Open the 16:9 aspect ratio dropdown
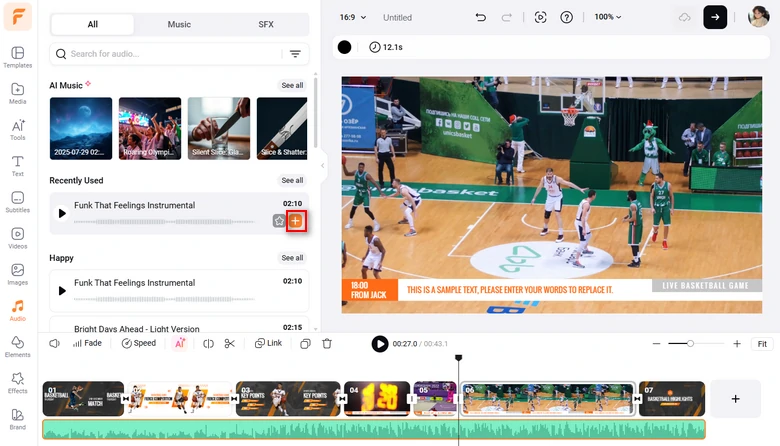The width and height of the screenshot is (780, 446). 353,17
